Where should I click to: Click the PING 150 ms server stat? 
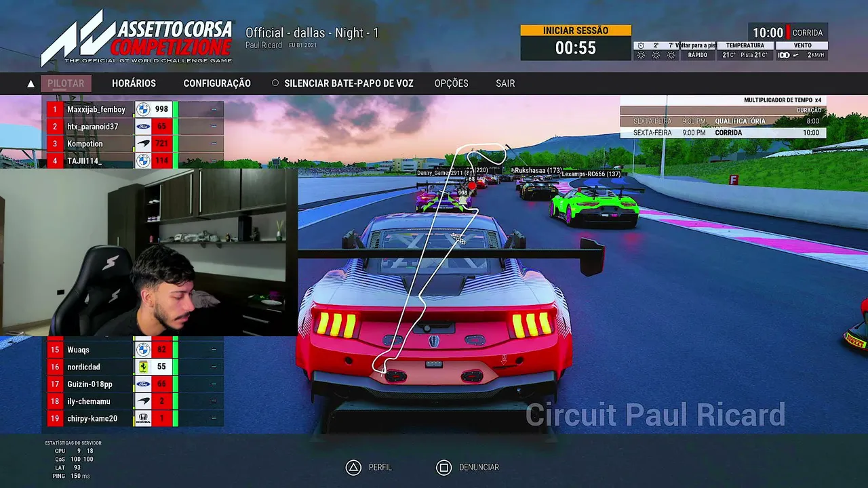click(x=71, y=476)
